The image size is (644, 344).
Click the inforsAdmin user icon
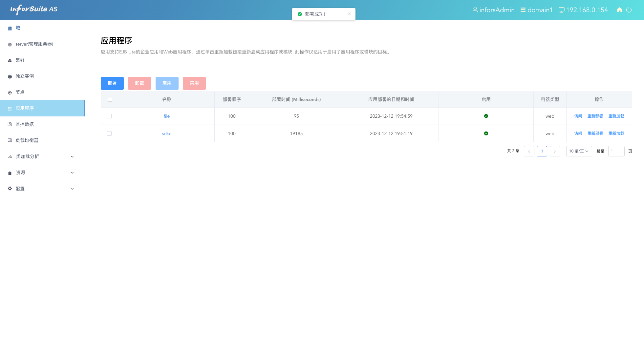(x=475, y=10)
